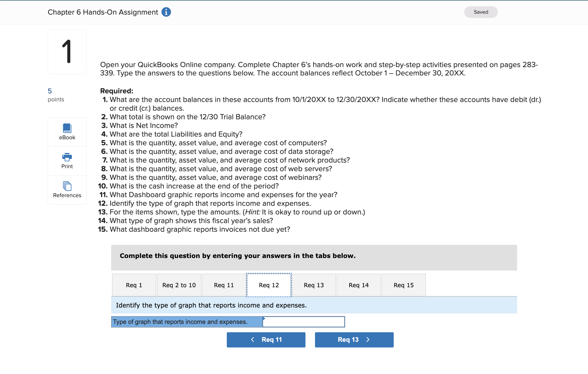This screenshot has width=588, height=374.
Task: Open the Req 15 tab
Action: pos(404,285)
